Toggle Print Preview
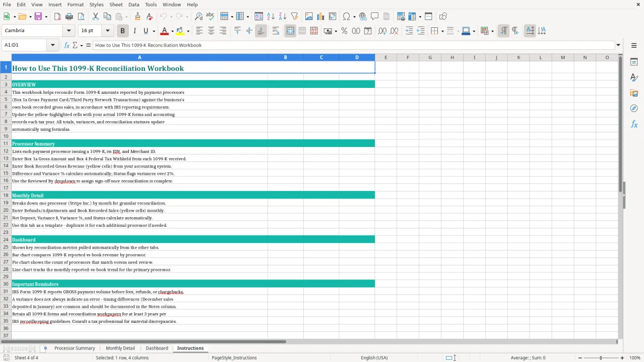Image resolution: width=644 pixels, height=362 pixels. pos(81,17)
